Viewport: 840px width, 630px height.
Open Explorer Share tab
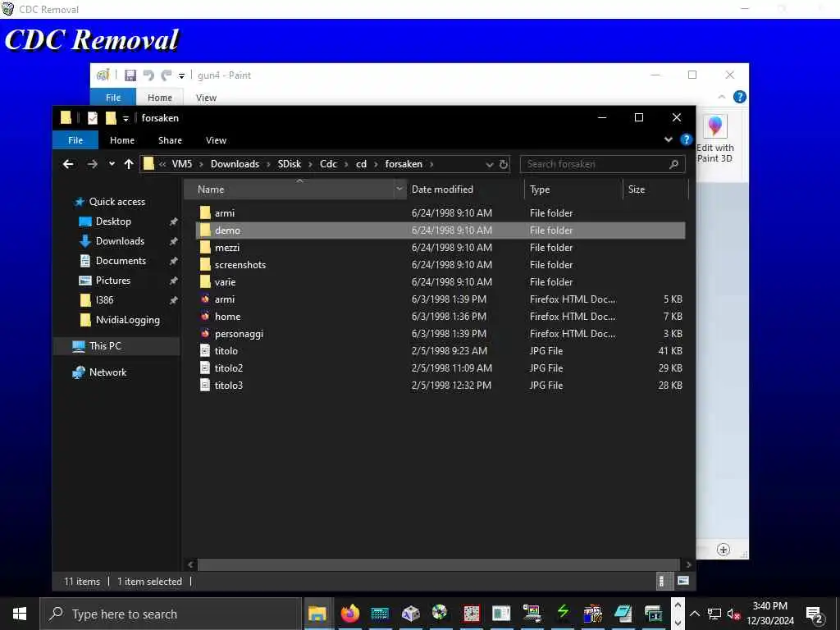[x=170, y=140]
